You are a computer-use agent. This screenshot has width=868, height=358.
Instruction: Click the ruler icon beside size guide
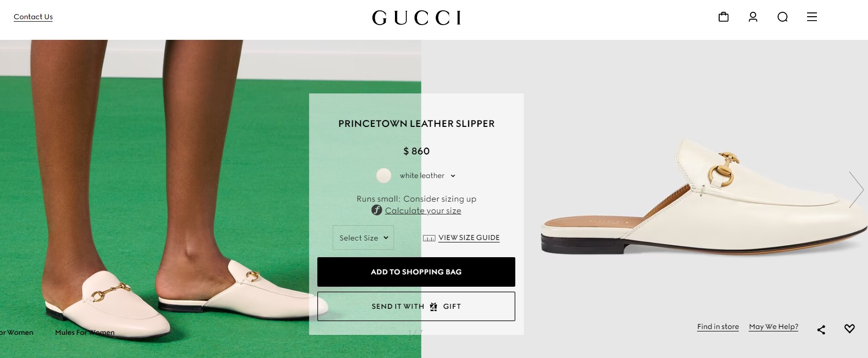point(429,238)
